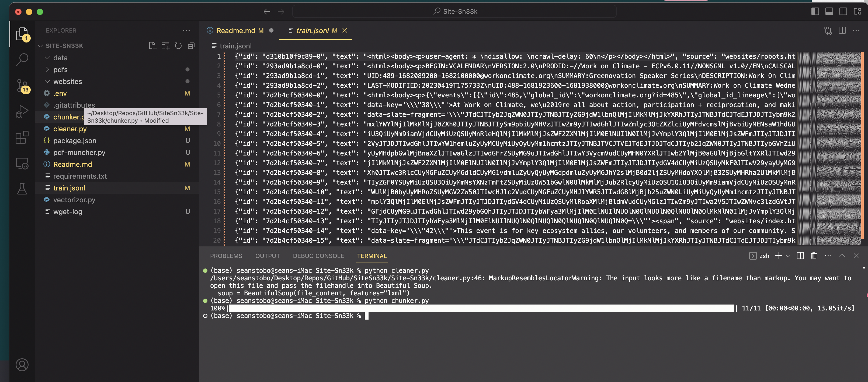Click the New File icon in explorer
Image resolution: width=868 pixels, height=382 pixels.
[x=152, y=46]
